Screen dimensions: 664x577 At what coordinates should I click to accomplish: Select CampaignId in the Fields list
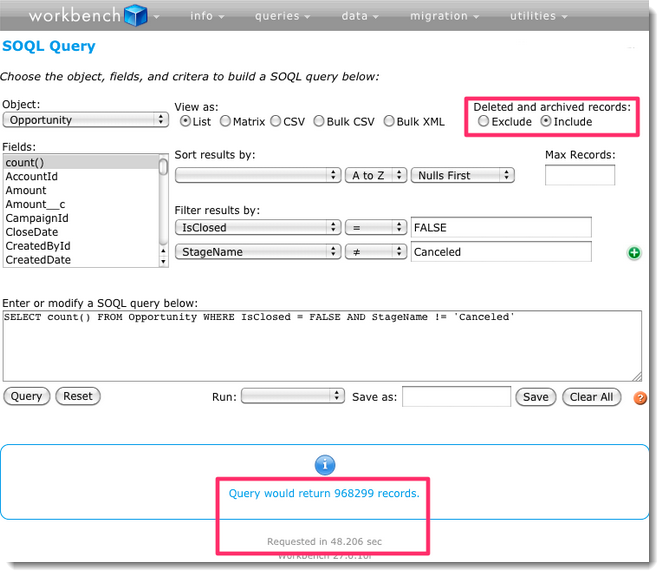click(81, 218)
